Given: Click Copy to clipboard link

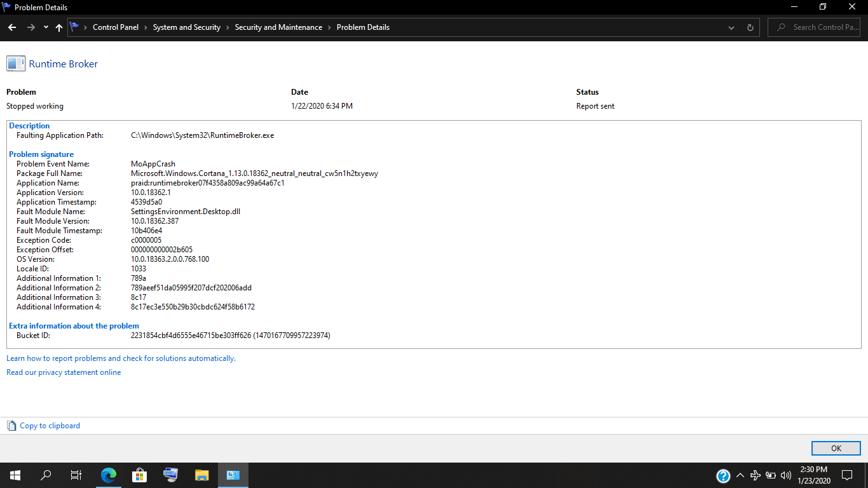Looking at the screenshot, I should click(50, 426).
